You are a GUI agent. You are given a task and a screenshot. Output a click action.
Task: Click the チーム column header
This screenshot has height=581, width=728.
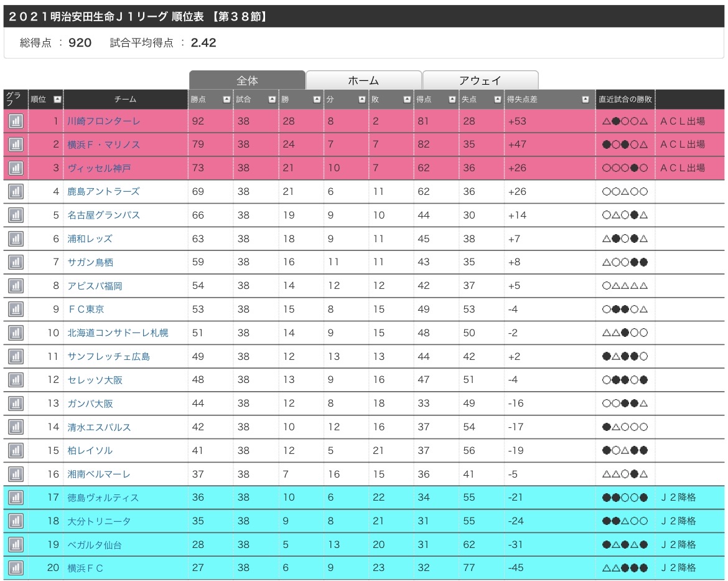tap(125, 100)
